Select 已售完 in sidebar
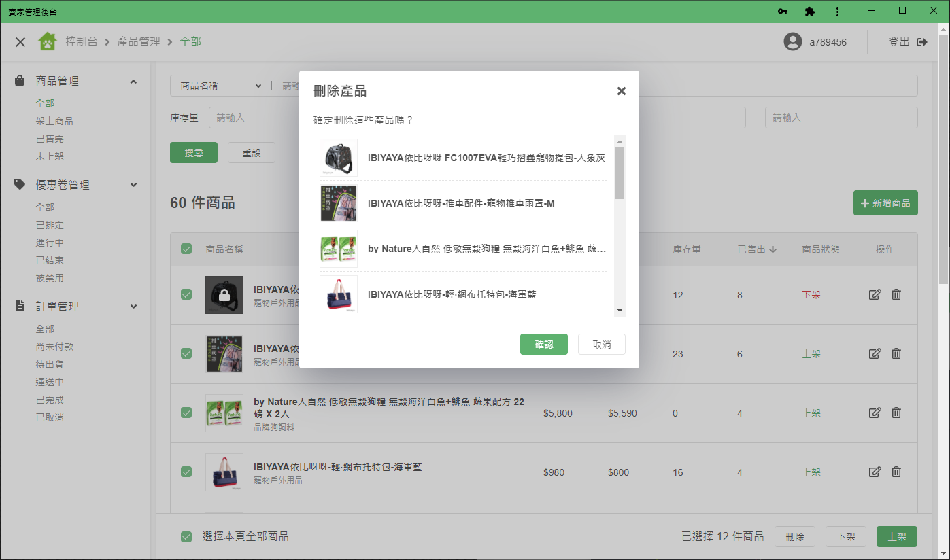This screenshot has height=560, width=950. tap(50, 139)
